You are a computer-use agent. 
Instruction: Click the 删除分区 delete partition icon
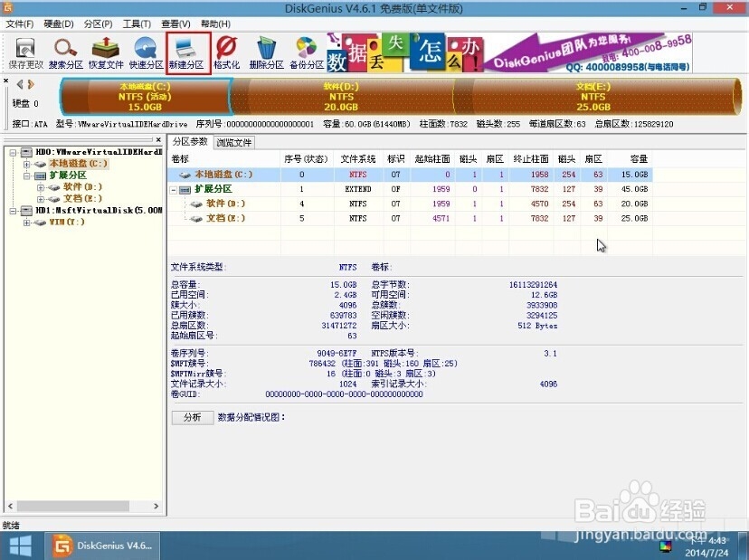pyautogui.click(x=267, y=53)
